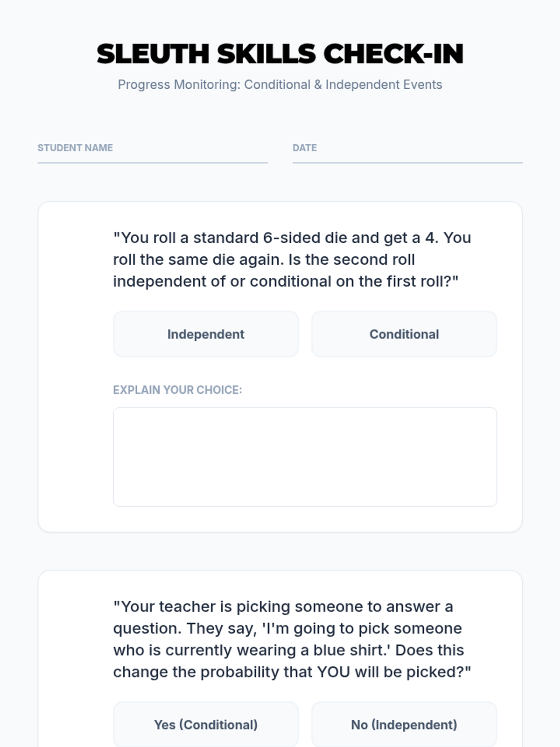
Task: Choose Conditional for the die roll question
Action: 404,334
